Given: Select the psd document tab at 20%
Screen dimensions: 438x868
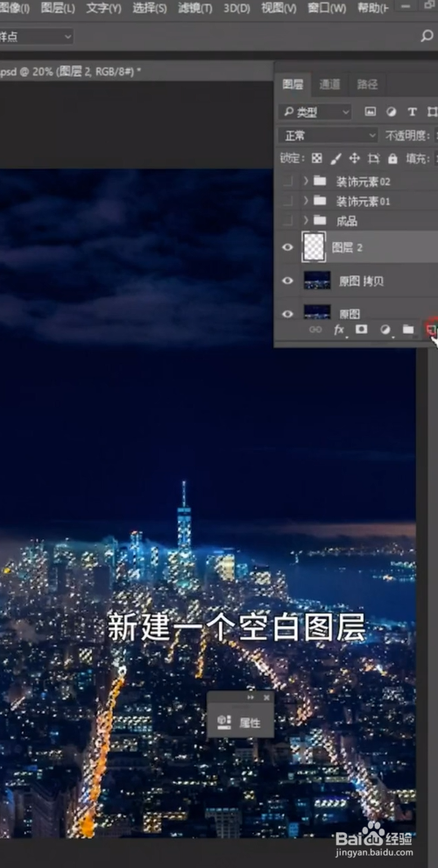Looking at the screenshot, I should click(70, 71).
